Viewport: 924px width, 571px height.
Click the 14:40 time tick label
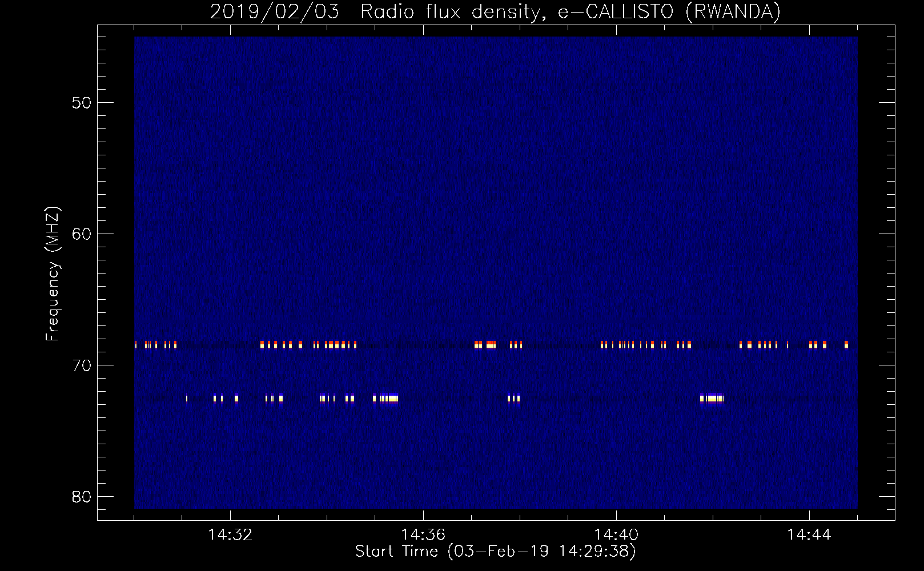click(x=616, y=534)
